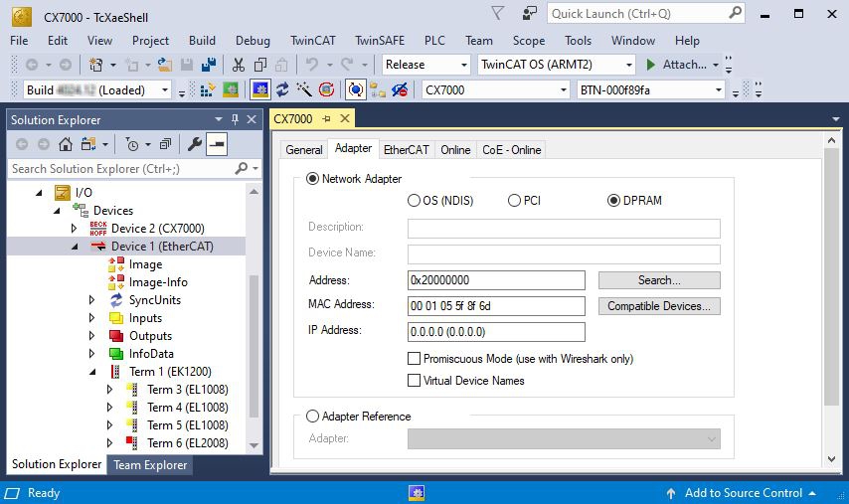Expand the Term 6 (EL2008) node
Screen dimensions: 849x504
click(x=110, y=442)
